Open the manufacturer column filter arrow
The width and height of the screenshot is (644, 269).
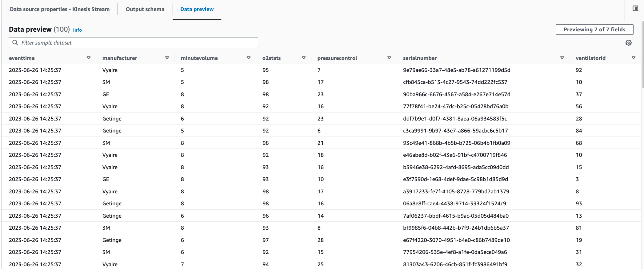coord(167,58)
